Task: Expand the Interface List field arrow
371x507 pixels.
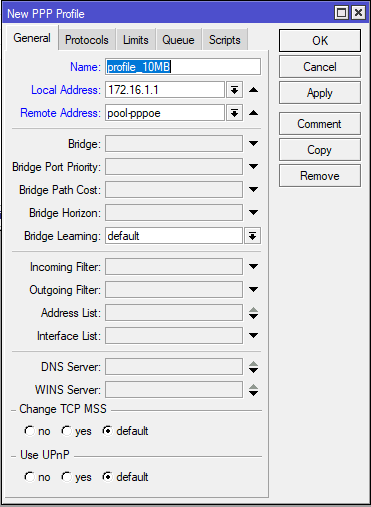Action: point(253,336)
